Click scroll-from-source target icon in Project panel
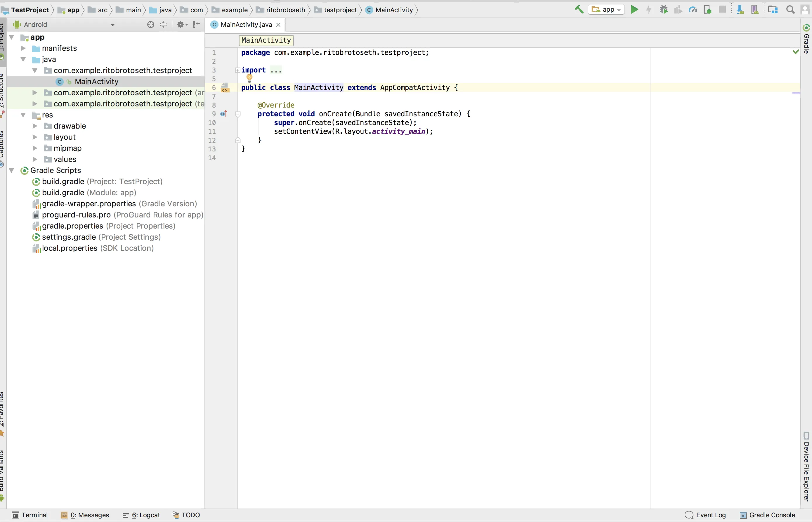 (150, 25)
